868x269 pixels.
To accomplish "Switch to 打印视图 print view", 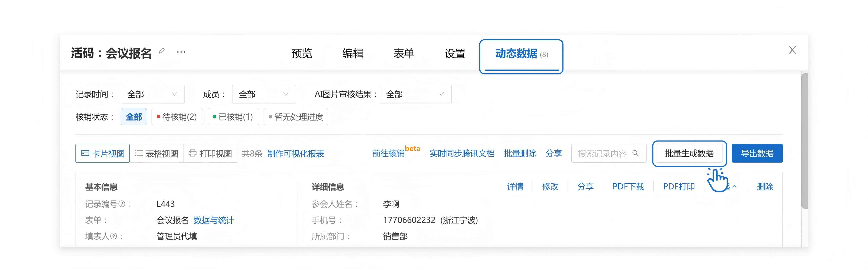I will [x=210, y=154].
